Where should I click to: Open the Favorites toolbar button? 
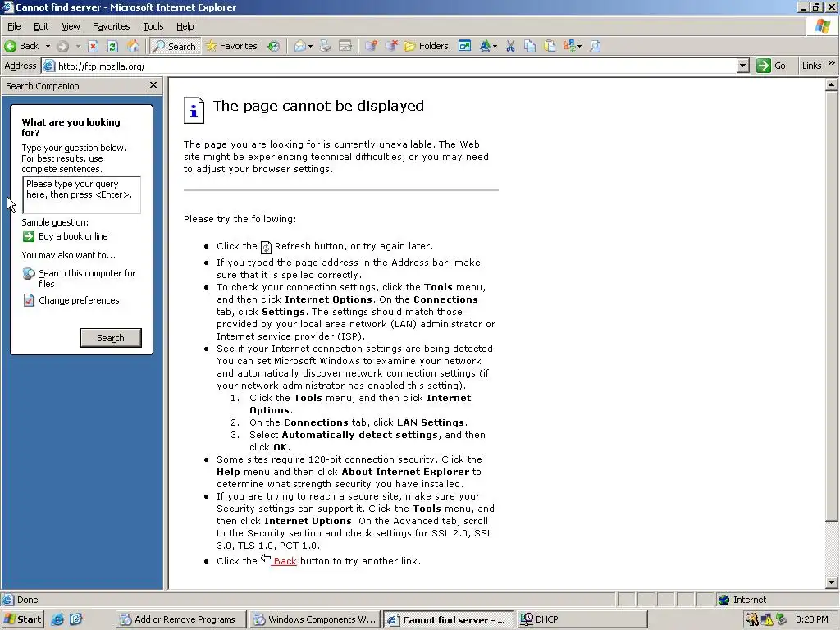231,46
